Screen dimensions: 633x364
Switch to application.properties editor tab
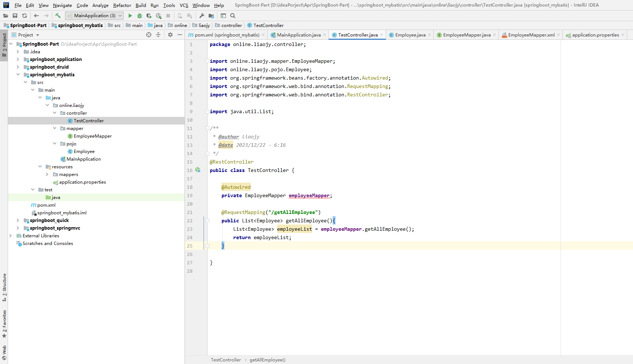click(x=595, y=35)
